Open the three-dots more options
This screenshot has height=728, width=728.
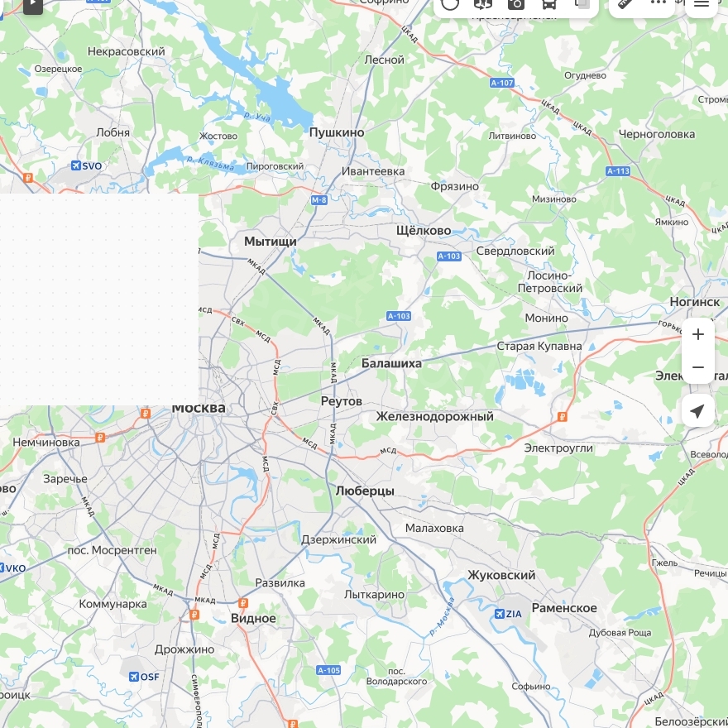(658, 2)
